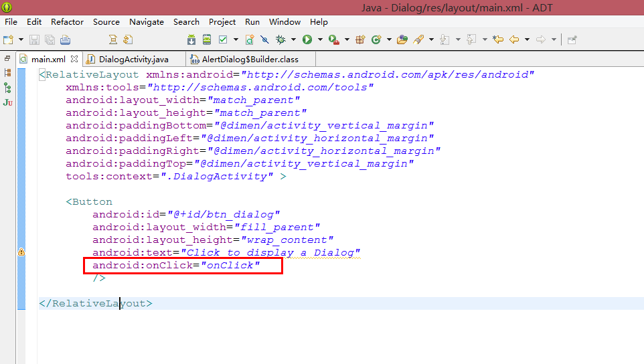Expand the New Java Class dropdown arrow
The height and width of the screenshot is (364, 644).
tap(388, 39)
